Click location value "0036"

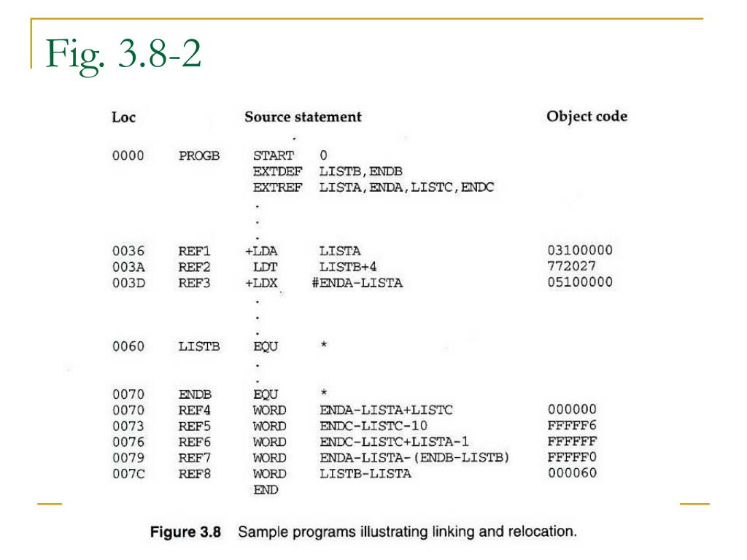[128, 251]
